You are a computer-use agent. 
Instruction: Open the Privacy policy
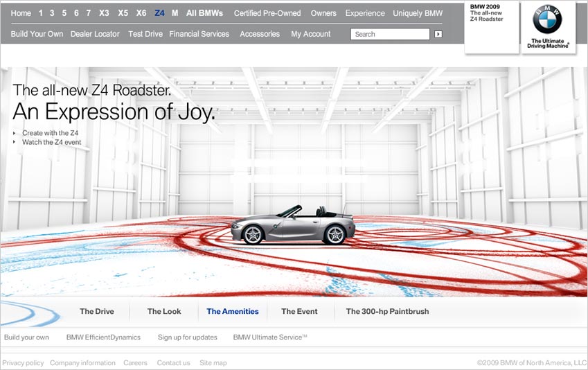(23, 363)
